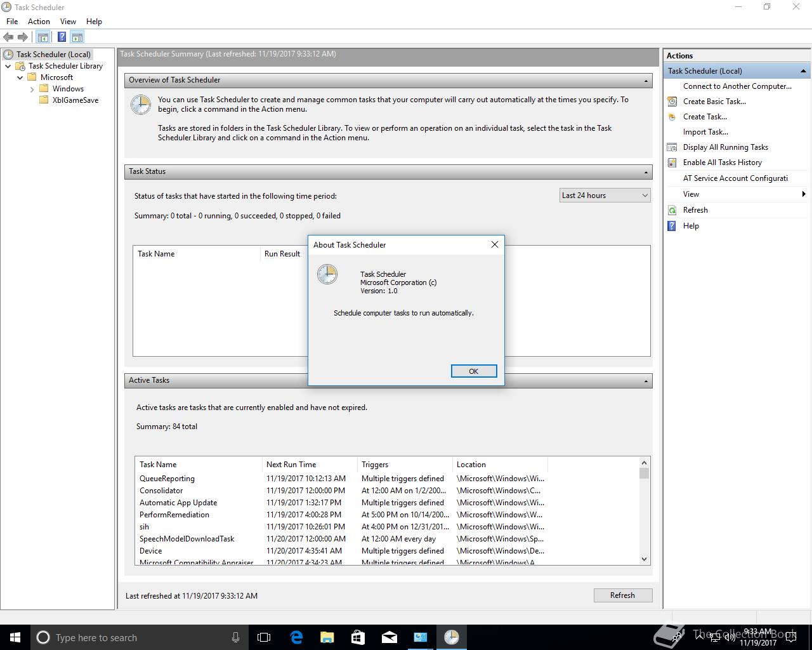Click the Next Run Time column header
812x650 pixels.
[x=310, y=465]
